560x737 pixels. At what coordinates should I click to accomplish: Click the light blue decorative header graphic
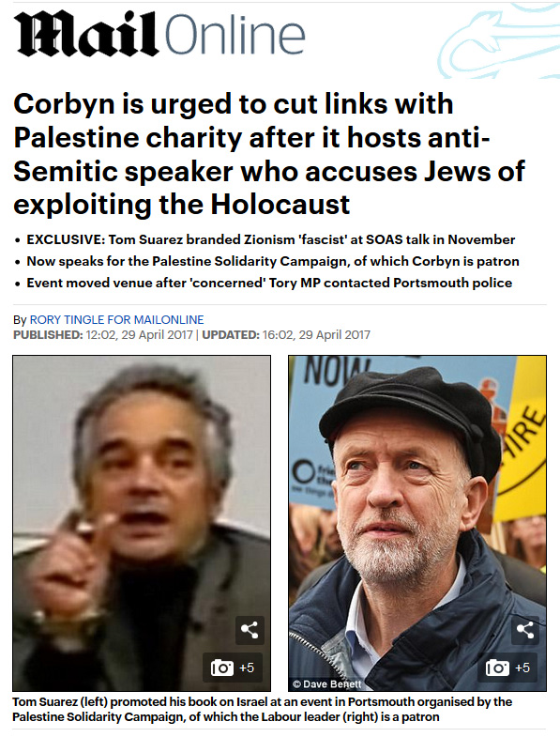tap(499, 41)
